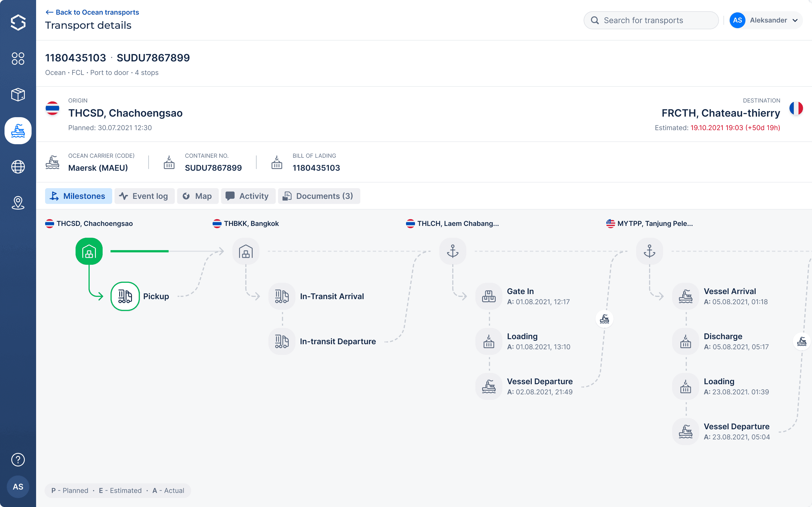Click the Laem Chabang anchor port icon

[452, 251]
